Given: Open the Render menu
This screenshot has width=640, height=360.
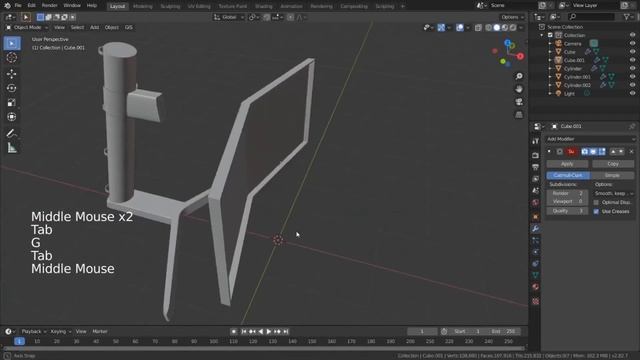Looking at the screenshot, I should 49,6.
